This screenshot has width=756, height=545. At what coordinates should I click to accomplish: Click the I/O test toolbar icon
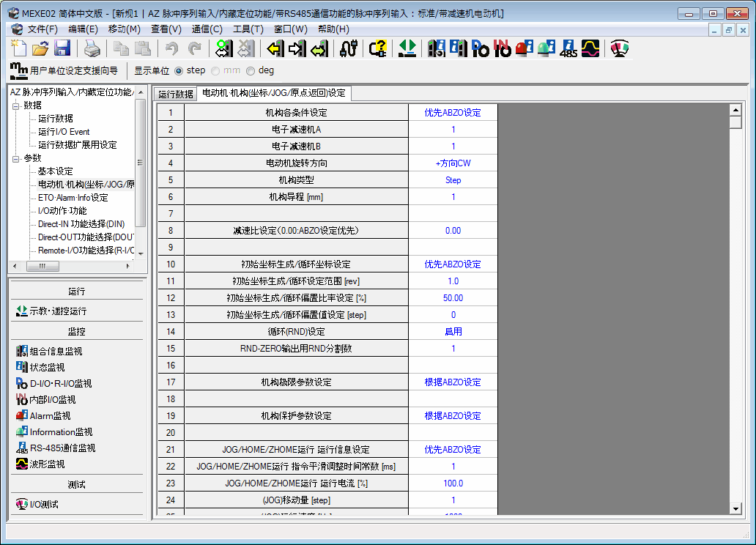pyautogui.click(x=620, y=49)
